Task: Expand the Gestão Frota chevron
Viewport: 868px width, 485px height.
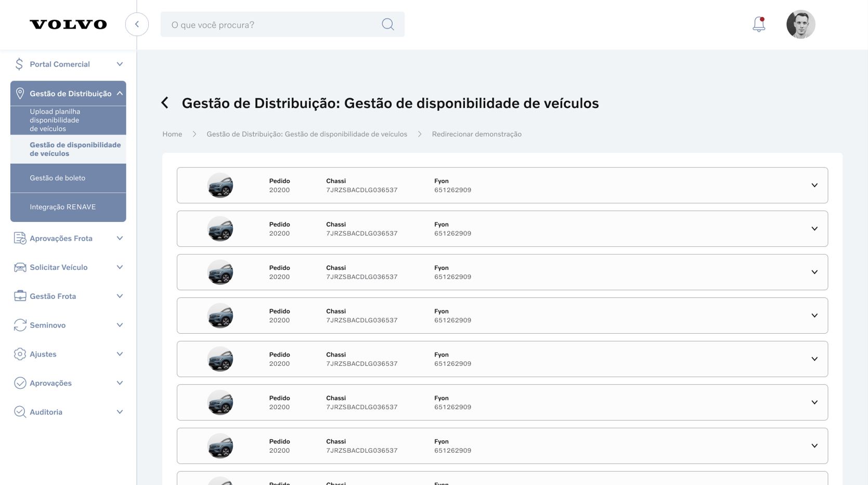Action: click(x=120, y=296)
